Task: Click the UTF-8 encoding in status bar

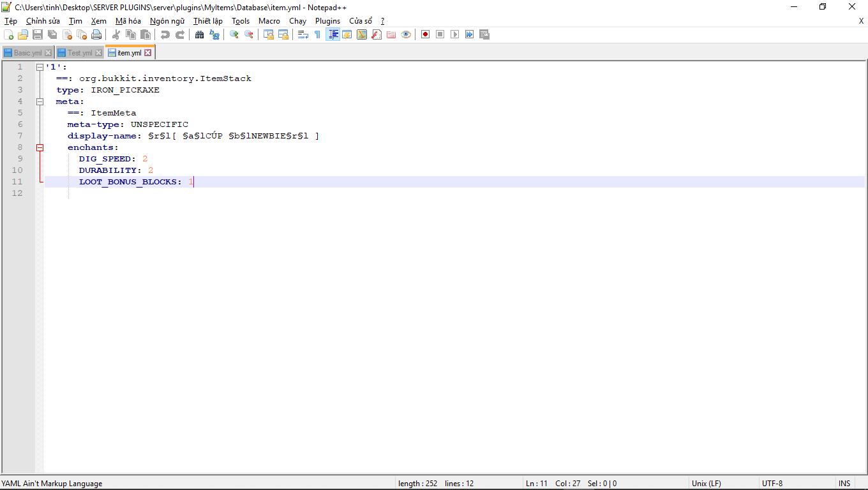Action: 772,484
